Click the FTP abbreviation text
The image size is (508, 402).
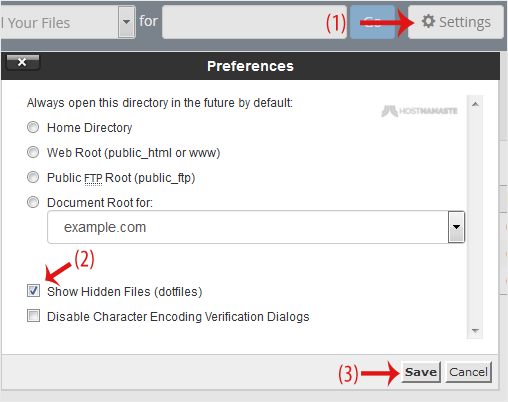[x=93, y=179]
